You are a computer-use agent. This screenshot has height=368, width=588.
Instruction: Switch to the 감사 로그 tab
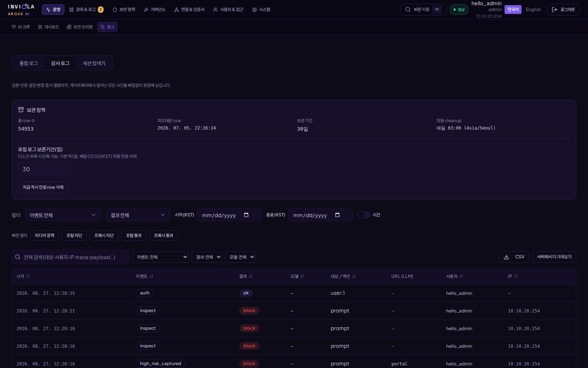(60, 63)
